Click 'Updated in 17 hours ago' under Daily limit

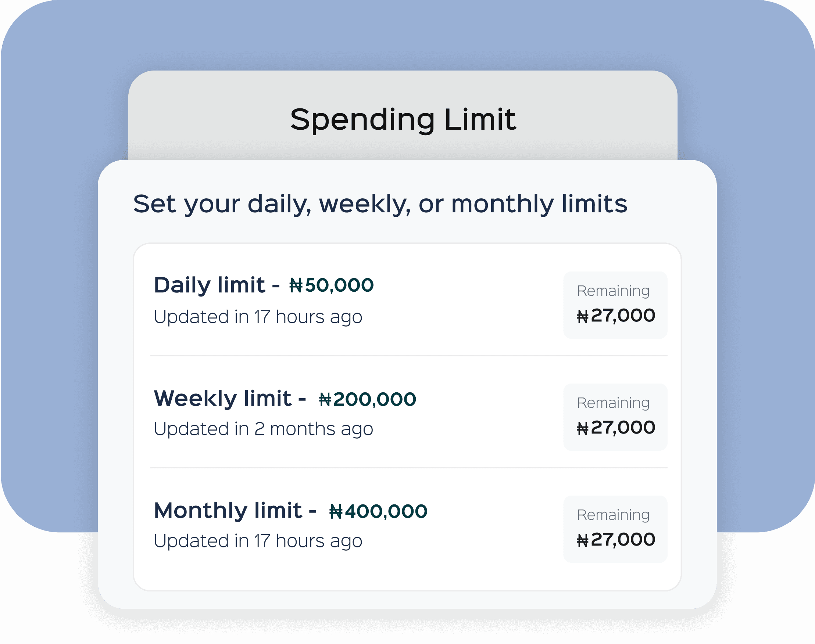point(258,317)
